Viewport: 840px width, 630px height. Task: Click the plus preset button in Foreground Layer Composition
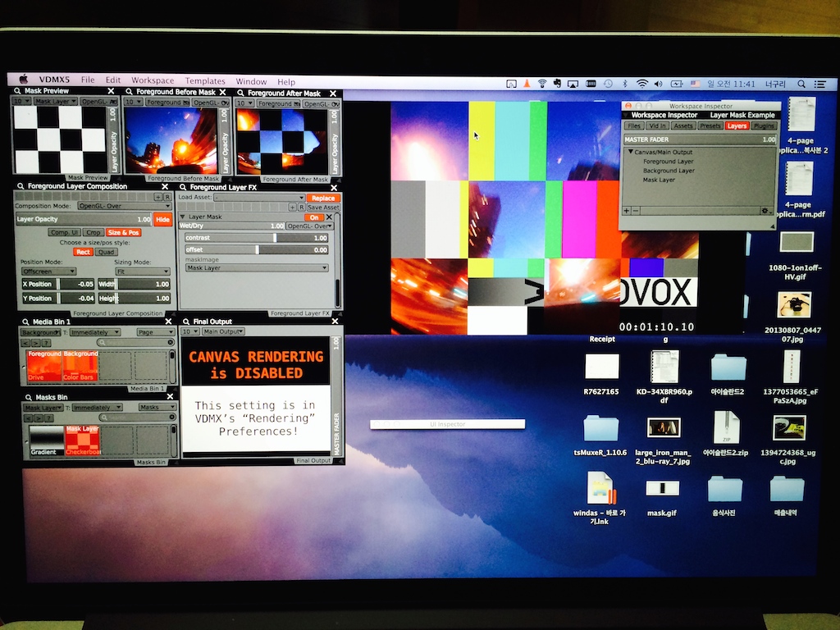(x=158, y=197)
